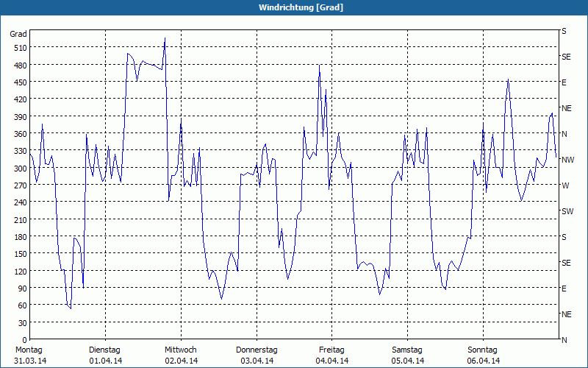Viewport: 588px width, 368px height.
Task: Click the date 06.04.14
Action: 484,361
